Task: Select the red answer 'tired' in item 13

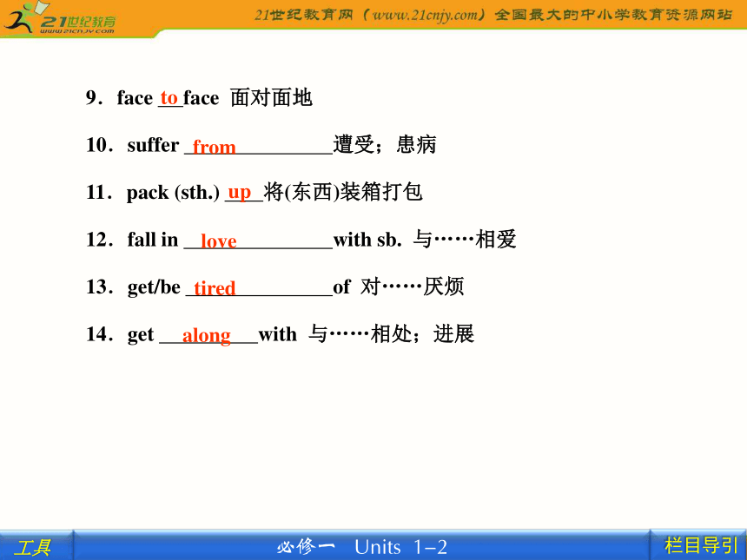Action: (x=215, y=288)
